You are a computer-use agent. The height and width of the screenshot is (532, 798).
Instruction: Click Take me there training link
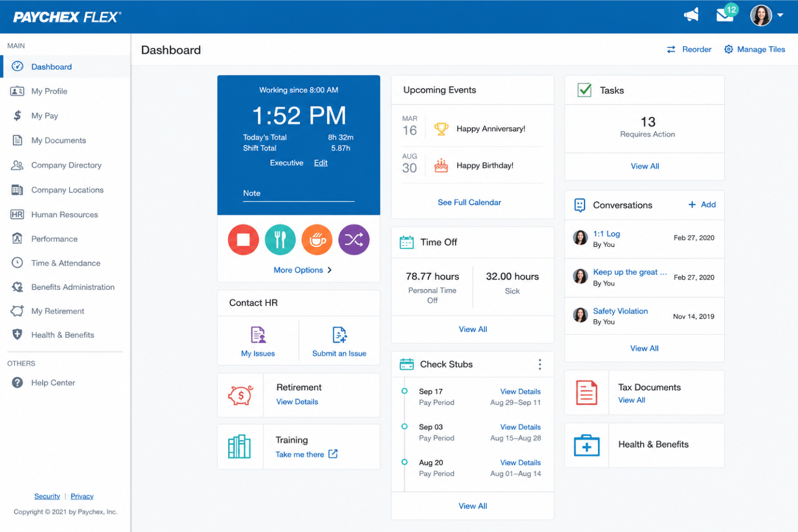306,454
